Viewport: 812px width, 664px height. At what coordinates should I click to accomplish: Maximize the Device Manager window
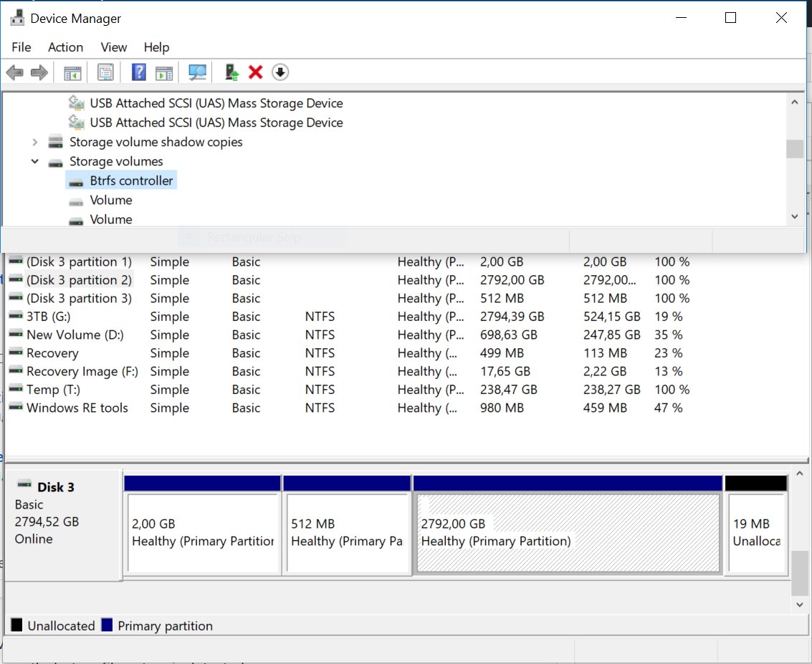(x=730, y=18)
